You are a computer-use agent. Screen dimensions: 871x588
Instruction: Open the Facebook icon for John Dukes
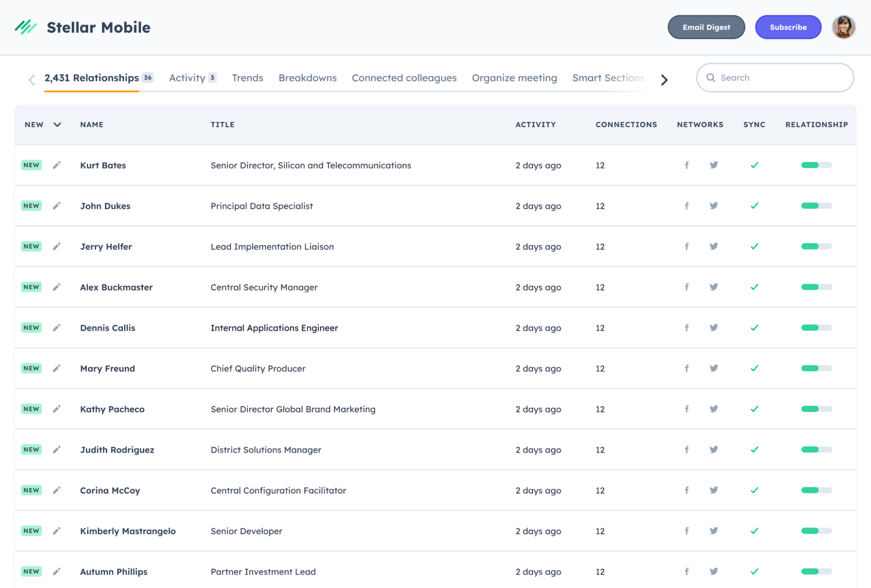point(687,206)
